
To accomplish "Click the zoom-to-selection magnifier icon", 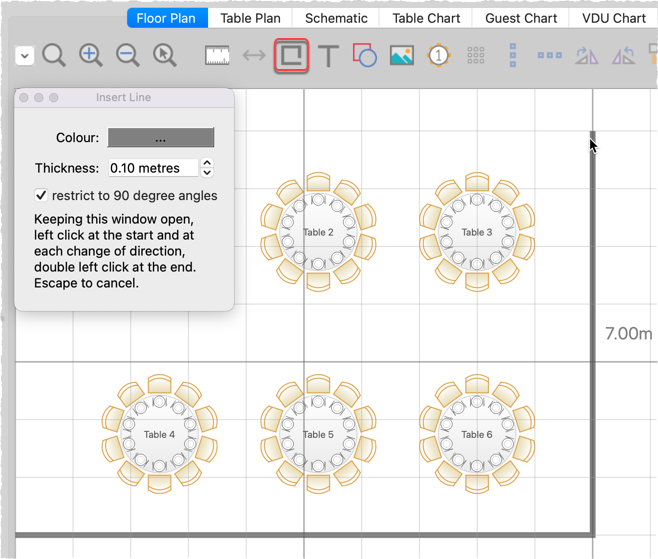I will pyautogui.click(x=165, y=55).
